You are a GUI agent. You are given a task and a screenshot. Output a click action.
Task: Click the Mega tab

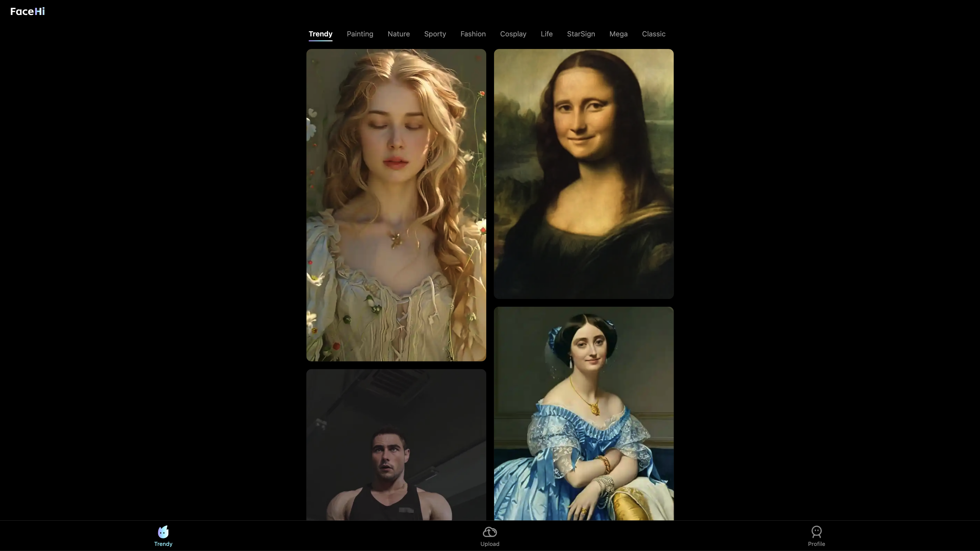tap(618, 34)
